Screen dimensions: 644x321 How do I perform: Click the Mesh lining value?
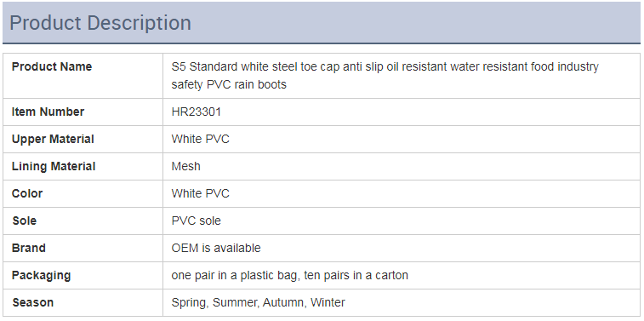click(186, 166)
